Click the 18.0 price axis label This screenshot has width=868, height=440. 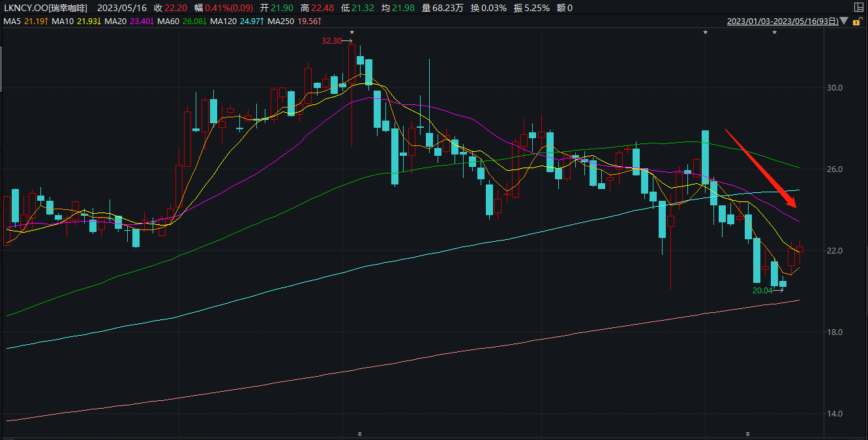[835, 332]
